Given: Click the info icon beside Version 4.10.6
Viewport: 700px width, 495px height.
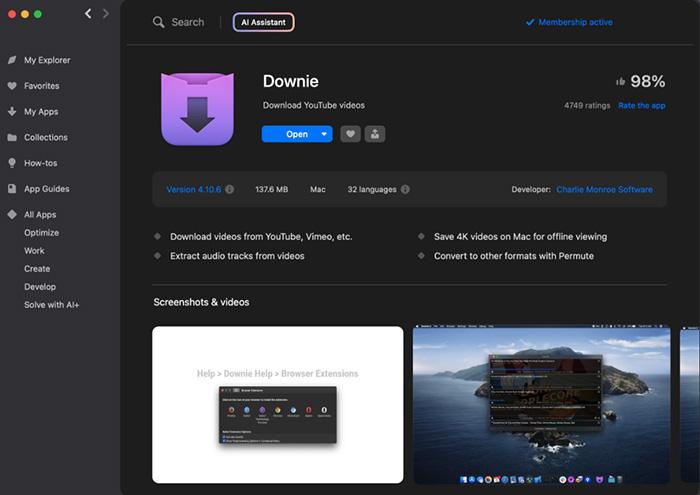Looking at the screenshot, I should click(230, 189).
